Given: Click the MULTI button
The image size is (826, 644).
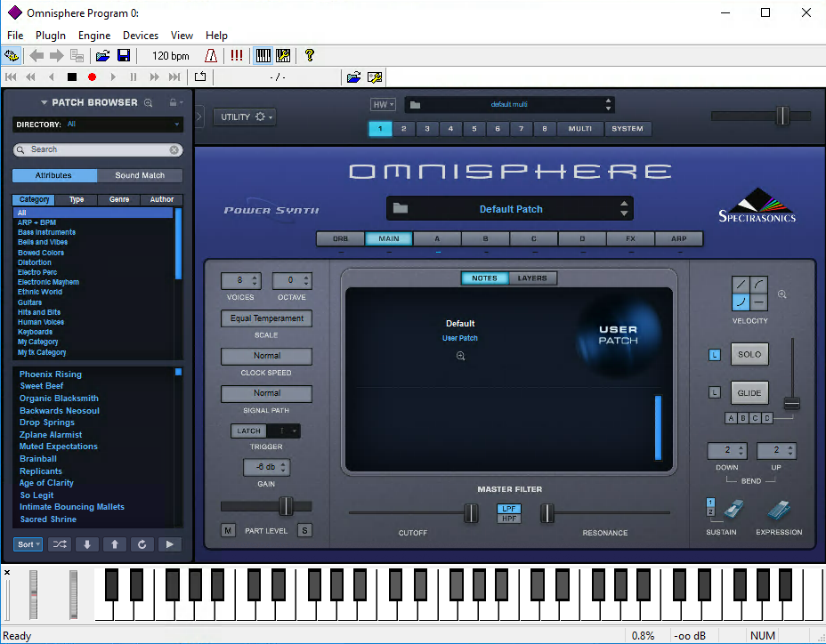Looking at the screenshot, I should (580, 128).
